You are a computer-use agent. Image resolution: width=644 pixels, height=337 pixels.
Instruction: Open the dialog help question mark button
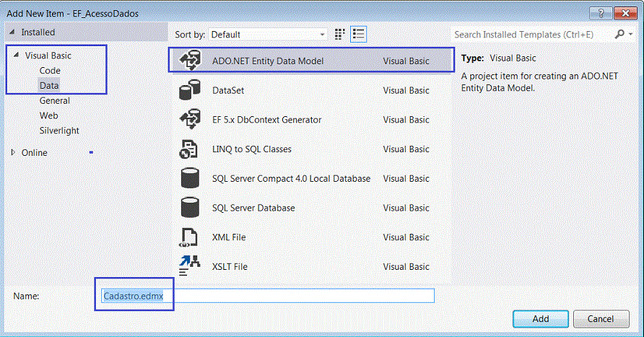click(600, 13)
